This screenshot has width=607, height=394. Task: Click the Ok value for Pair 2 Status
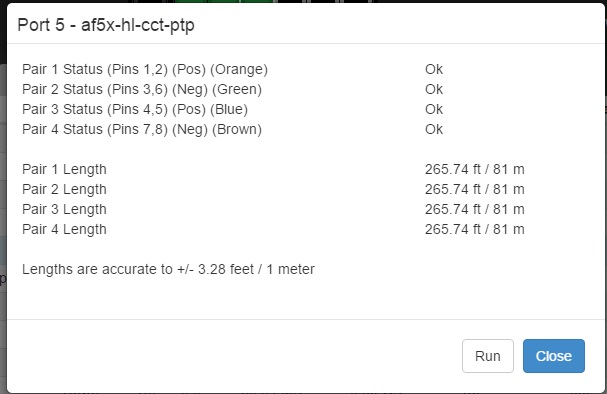(x=434, y=89)
